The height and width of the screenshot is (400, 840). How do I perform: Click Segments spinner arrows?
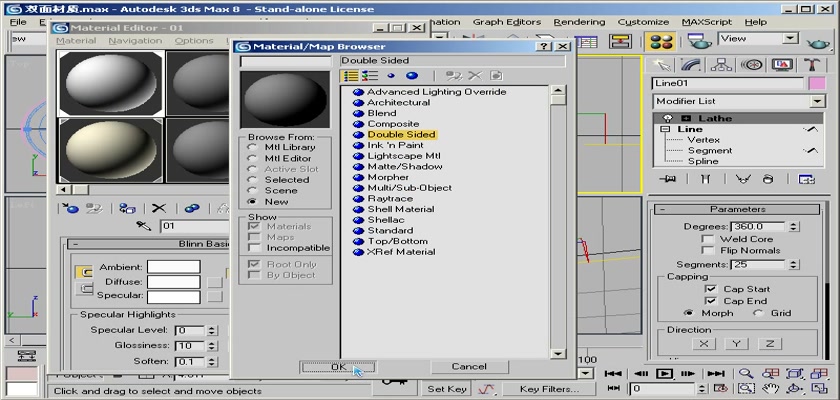[793, 265]
